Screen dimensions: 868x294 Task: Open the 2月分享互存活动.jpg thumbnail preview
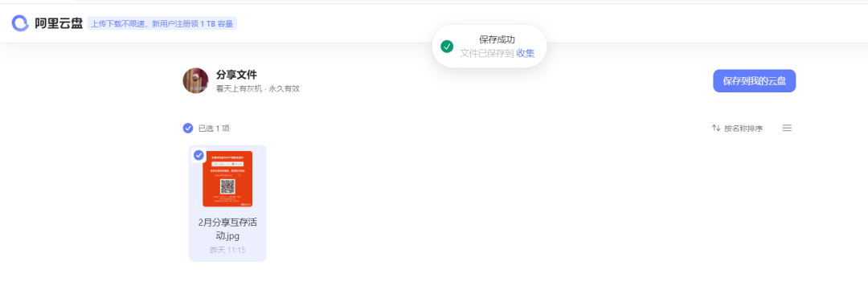coord(227,179)
